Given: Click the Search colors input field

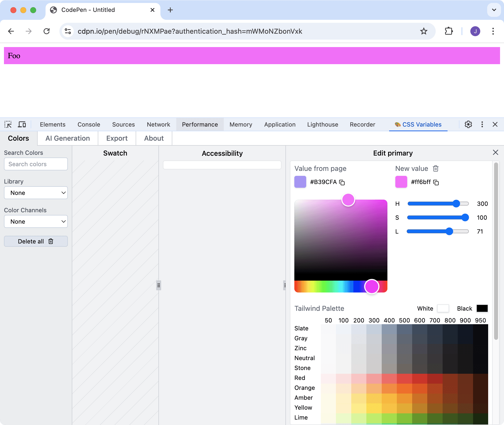Looking at the screenshot, I should pos(36,164).
